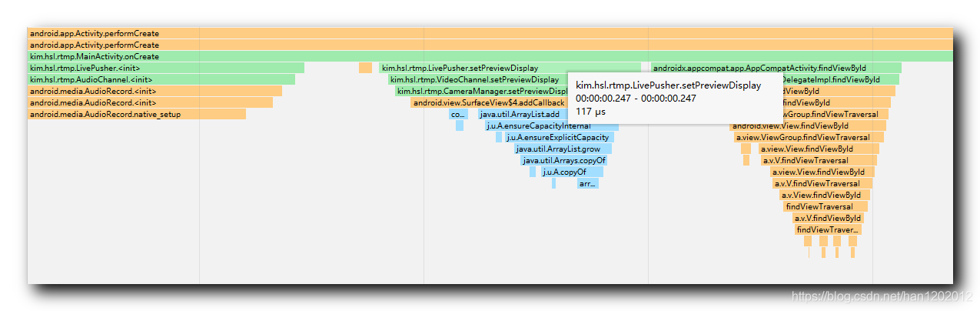Select android.media.AudioRecord.native_setup bar

[136, 114]
